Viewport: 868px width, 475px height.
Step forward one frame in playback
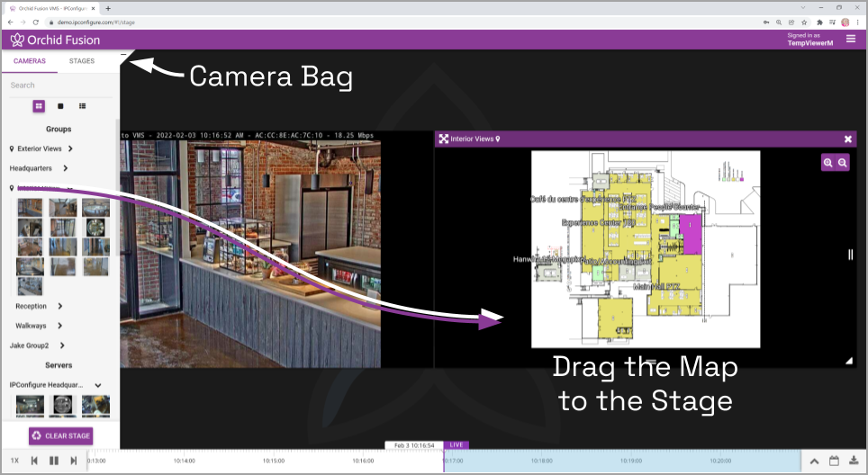[74, 461]
